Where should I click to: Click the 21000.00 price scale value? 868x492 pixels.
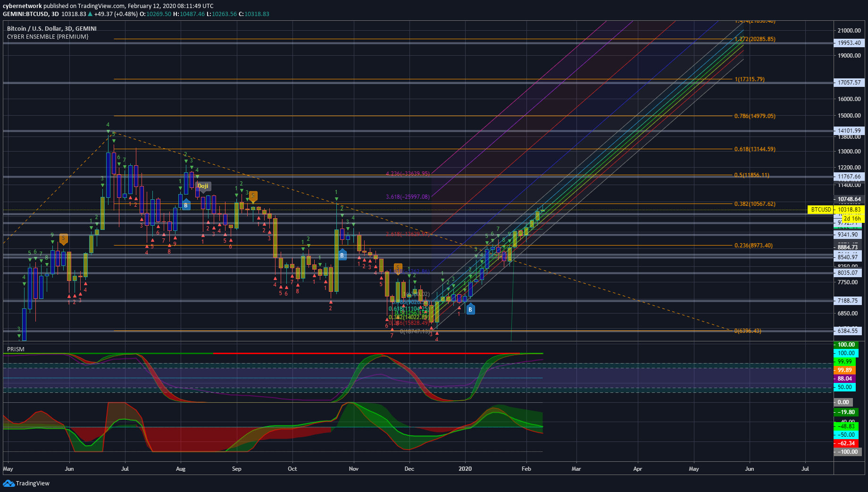coord(849,30)
